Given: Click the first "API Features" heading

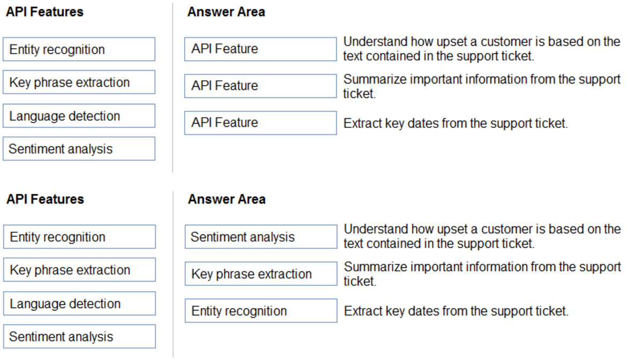Looking at the screenshot, I should pos(44,12).
